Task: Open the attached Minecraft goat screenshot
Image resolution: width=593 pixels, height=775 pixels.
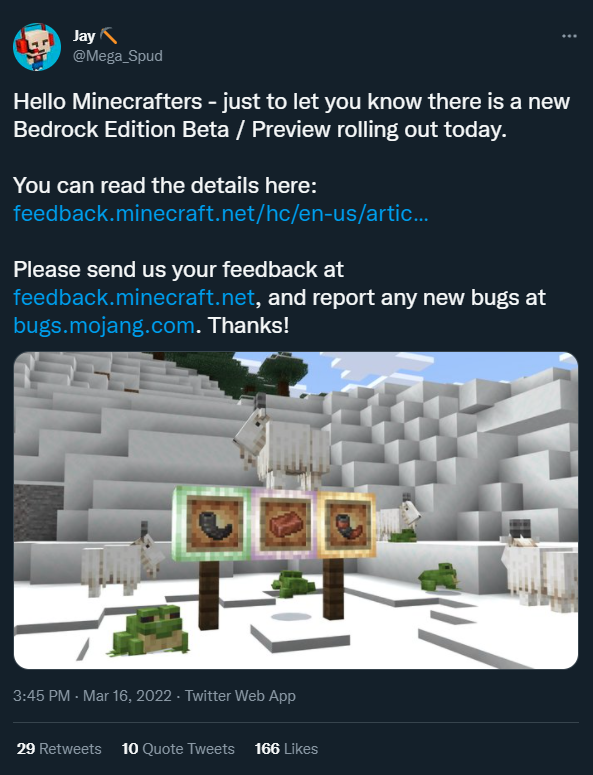Action: [296, 510]
